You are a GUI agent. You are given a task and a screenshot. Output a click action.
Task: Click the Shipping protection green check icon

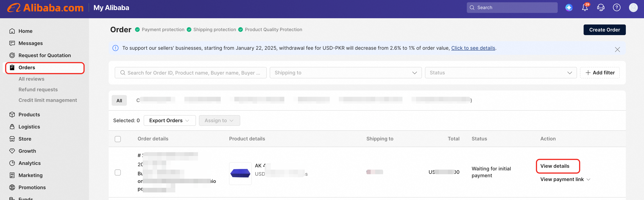[189, 30]
